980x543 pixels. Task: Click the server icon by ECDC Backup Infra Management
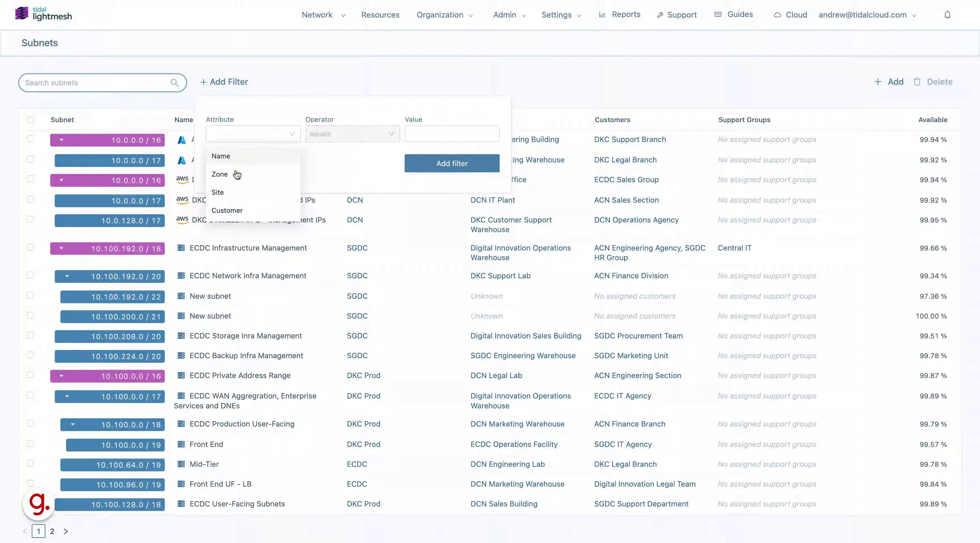pos(181,356)
